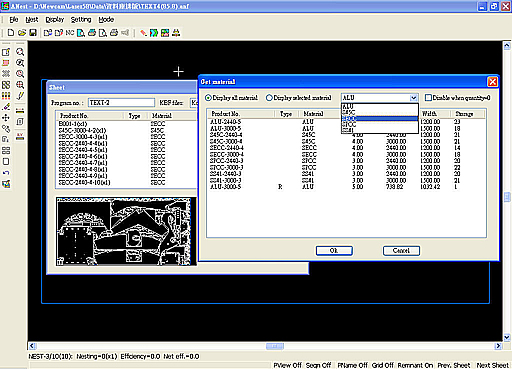Click Next Sheet in status bar

[493, 365]
